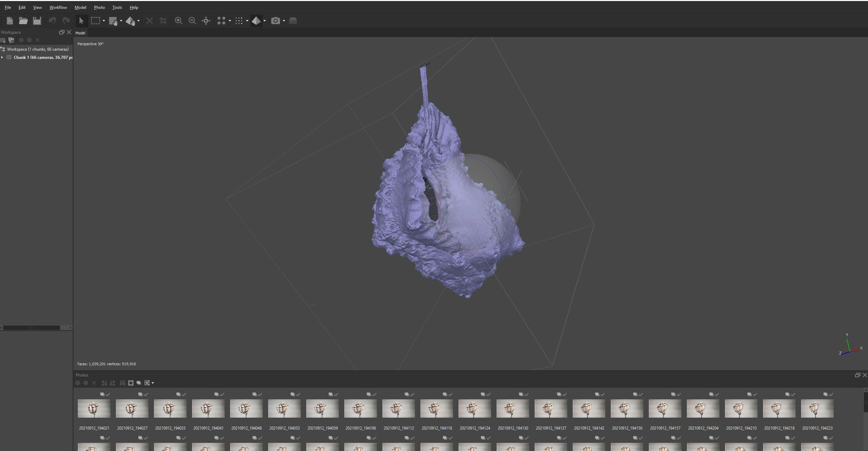Undock the Photos panel
The height and width of the screenshot is (451, 868).
tap(857, 375)
